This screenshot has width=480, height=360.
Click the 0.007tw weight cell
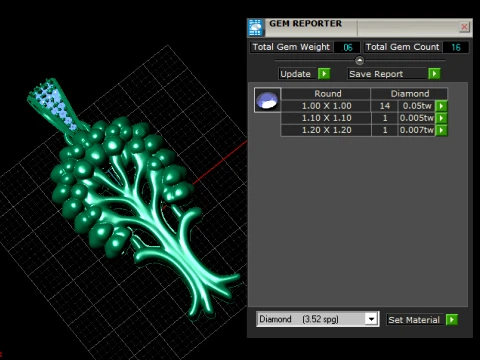[417, 130]
